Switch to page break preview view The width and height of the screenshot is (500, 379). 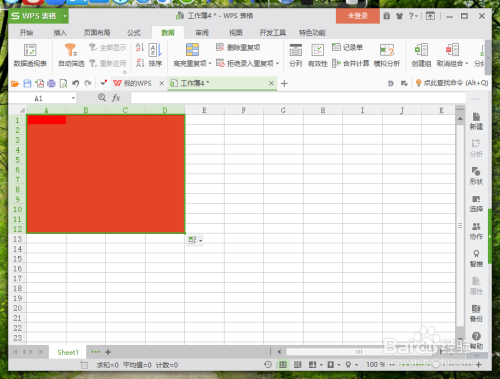click(x=297, y=365)
